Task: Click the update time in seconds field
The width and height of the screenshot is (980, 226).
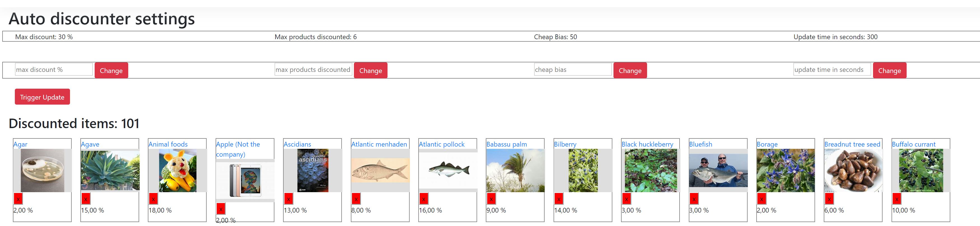Action: point(832,70)
